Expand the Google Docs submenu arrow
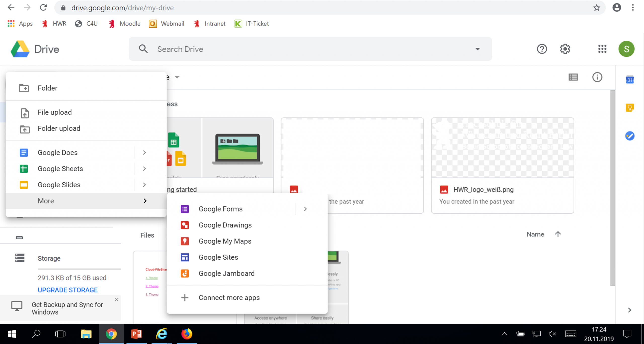 point(144,153)
